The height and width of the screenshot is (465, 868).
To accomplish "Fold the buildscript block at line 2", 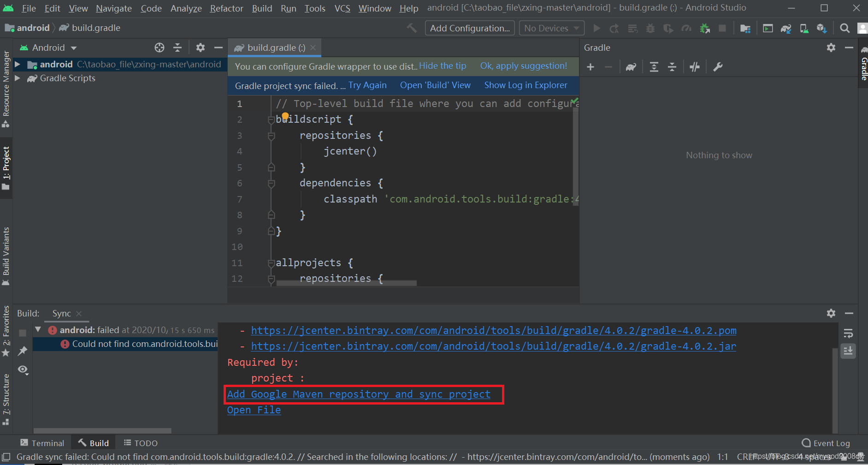I will pos(272,120).
